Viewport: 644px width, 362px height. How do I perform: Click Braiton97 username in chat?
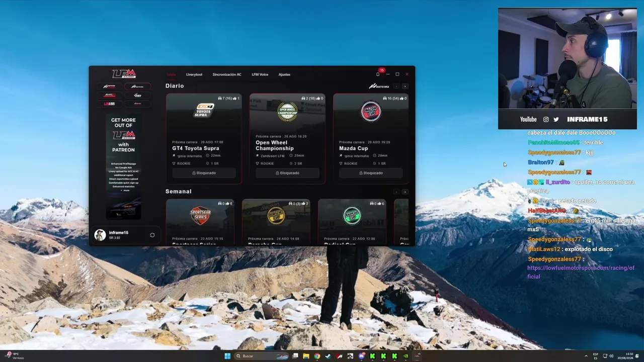[541, 162]
